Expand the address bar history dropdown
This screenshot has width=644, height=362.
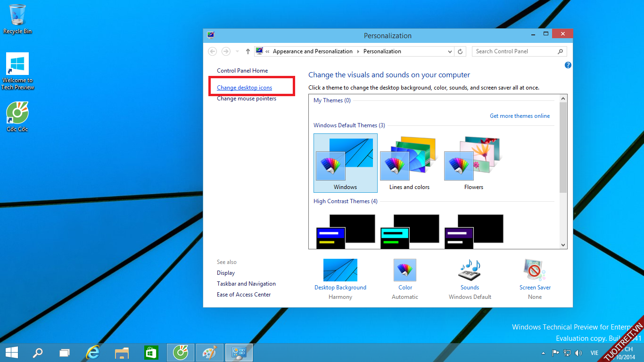pos(448,51)
